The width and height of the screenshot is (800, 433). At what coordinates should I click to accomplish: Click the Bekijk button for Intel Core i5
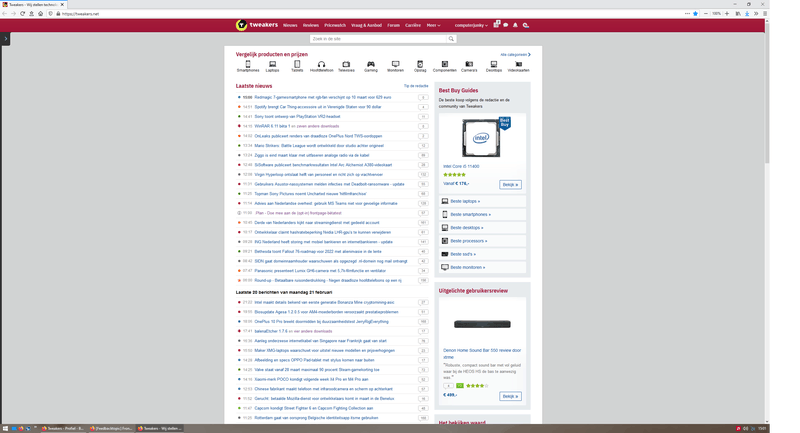tap(510, 185)
